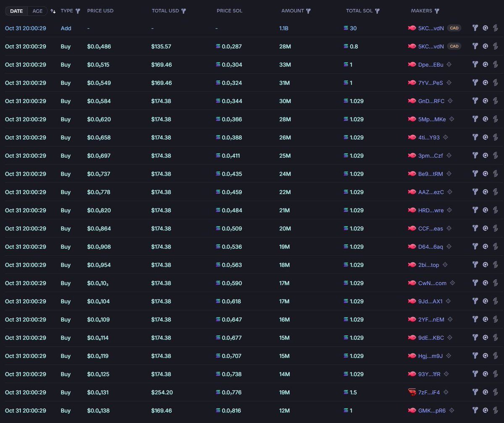Open maker address 3pm...Czf
Viewport: 504px width, 423px height.
(430, 155)
